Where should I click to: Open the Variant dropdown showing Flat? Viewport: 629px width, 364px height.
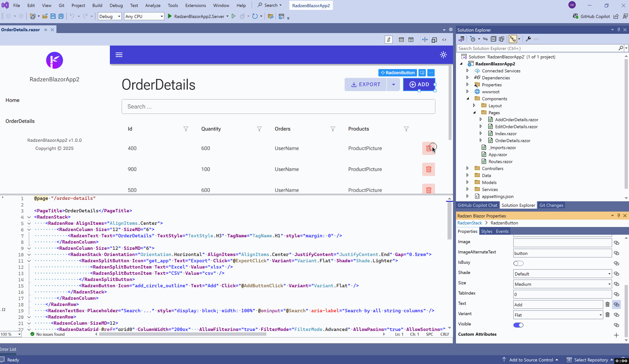click(558, 315)
